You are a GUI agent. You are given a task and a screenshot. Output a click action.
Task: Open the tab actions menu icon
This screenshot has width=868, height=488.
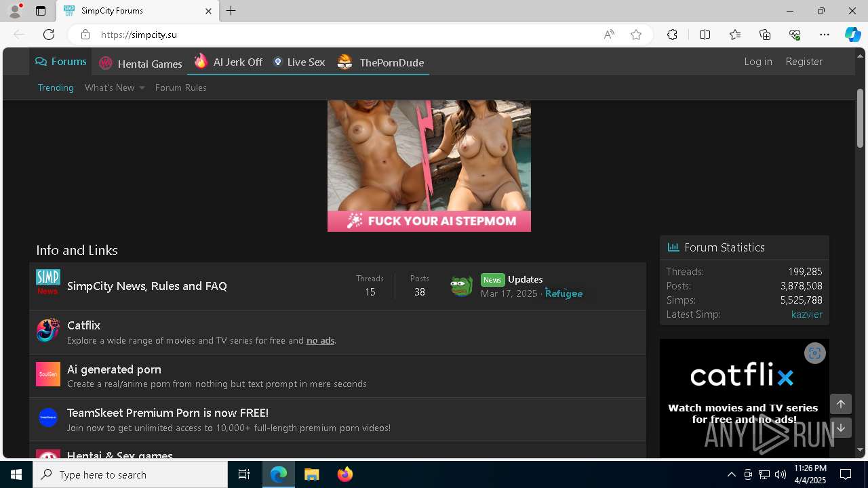(41, 11)
